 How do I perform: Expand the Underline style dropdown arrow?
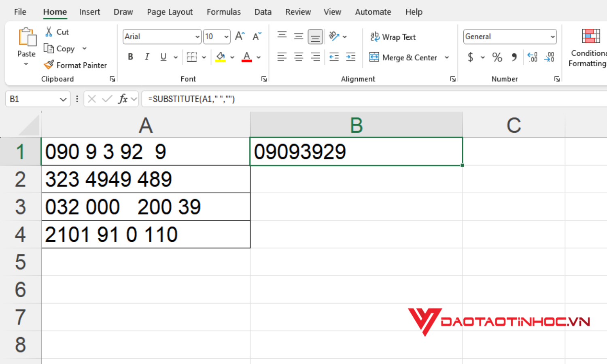tap(176, 57)
